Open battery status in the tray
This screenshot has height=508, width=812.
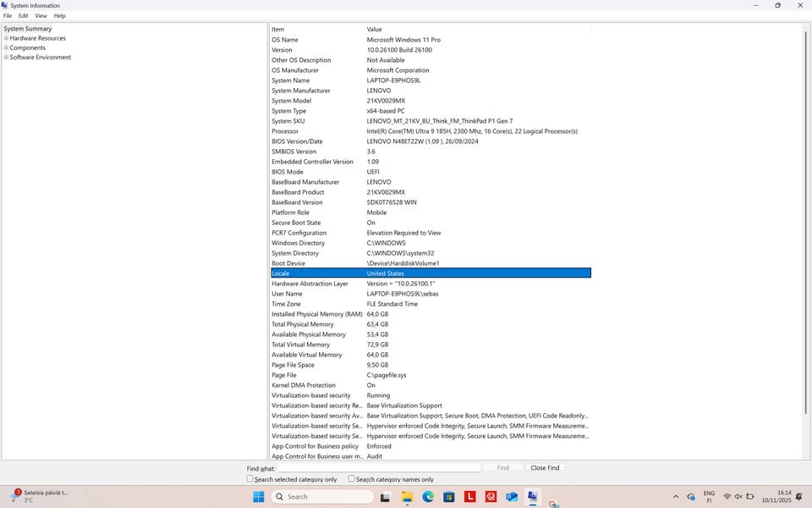[x=750, y=497]
